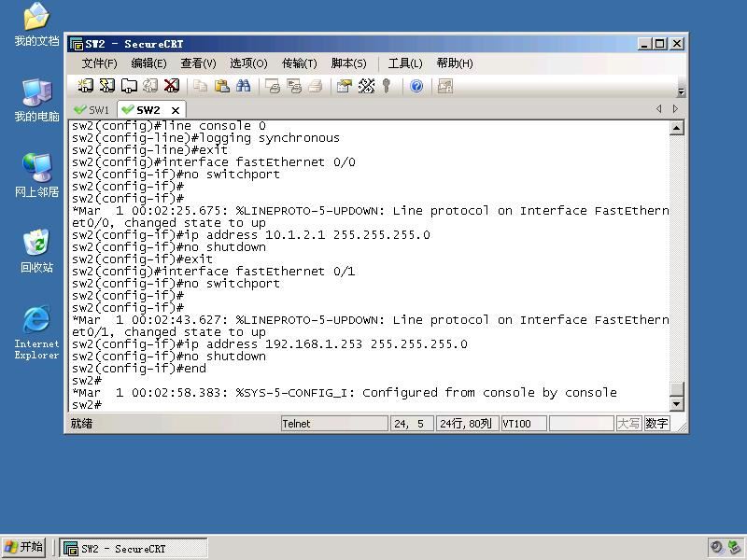
Task: Open Connect in Tab toolbar icon
Action: (x=129, y=86)
